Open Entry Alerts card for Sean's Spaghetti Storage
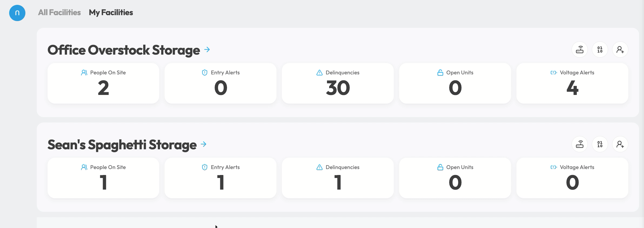Viewport: 644px width, 228px height. click(221, 178)
